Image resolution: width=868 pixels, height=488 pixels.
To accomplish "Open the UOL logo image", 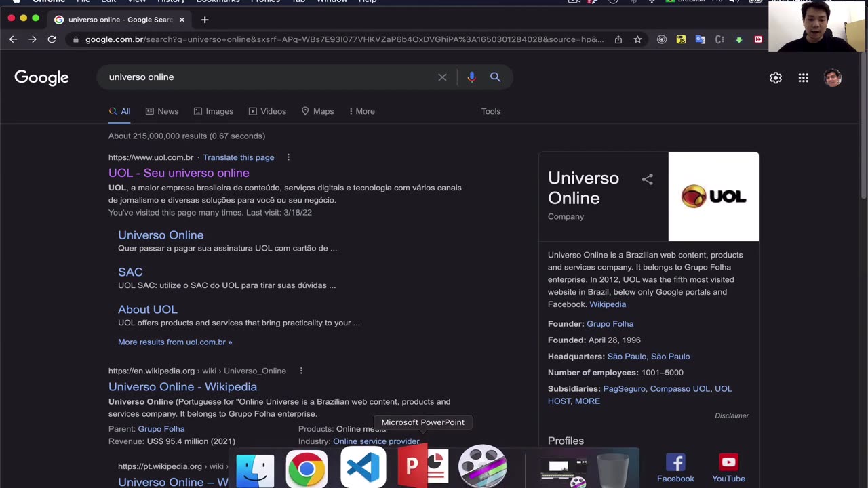I will [714, 197].
